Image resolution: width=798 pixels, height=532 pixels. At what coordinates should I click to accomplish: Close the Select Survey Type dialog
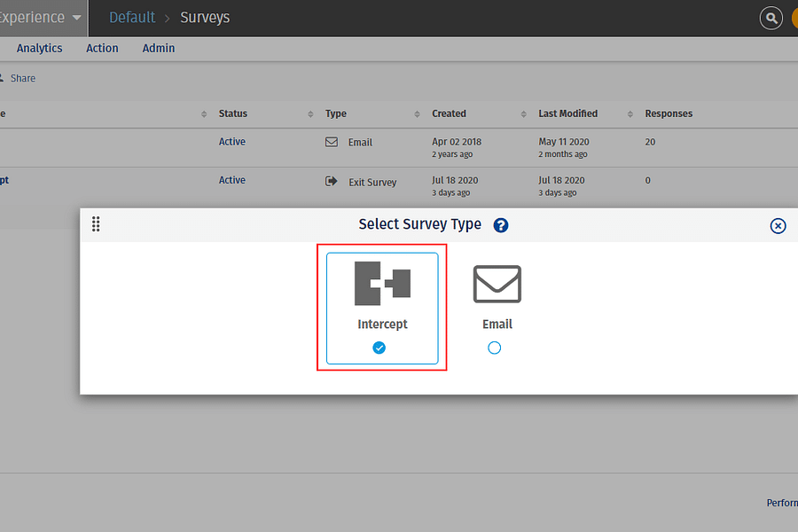(x=778, y=226)
